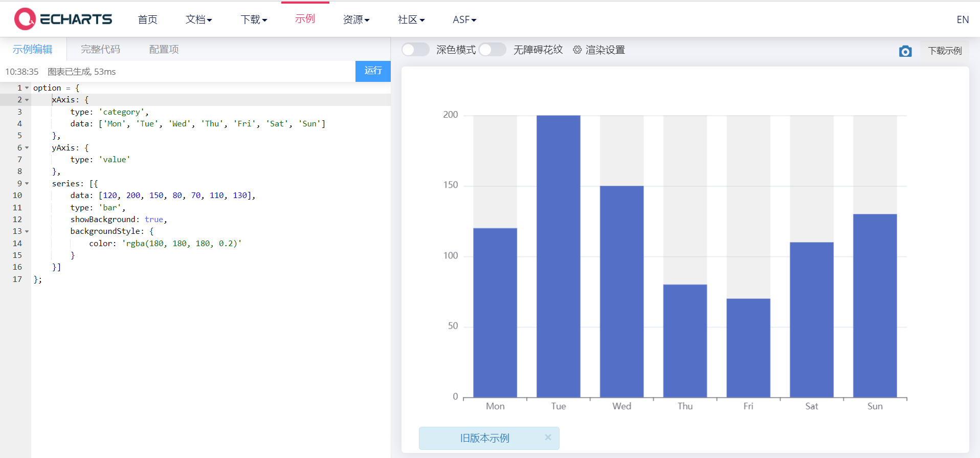Click the 'bar' type value on line 11

(110, 208)
